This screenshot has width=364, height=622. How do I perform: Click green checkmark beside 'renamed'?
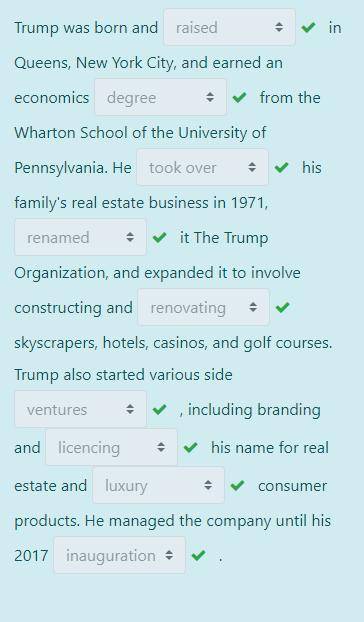click(159, 237)
